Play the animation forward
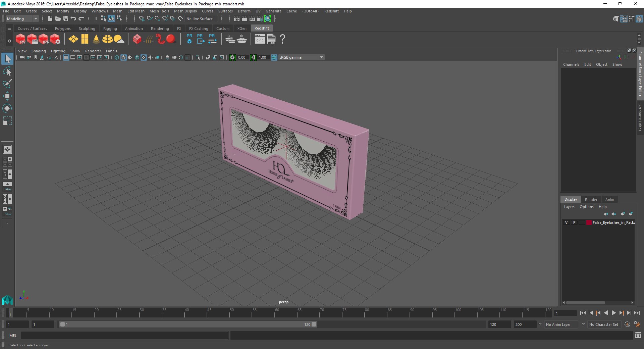644x349 pixels. point(614,313)
